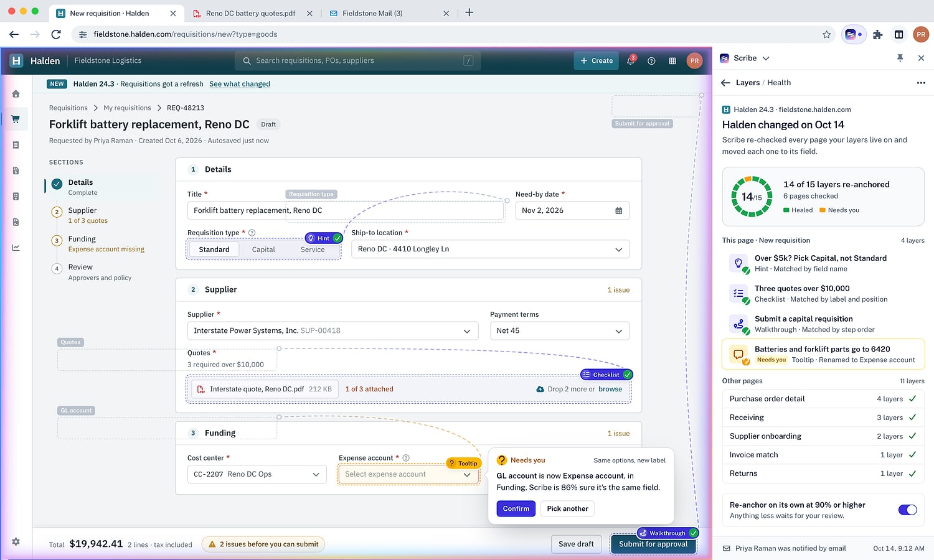The image size is (934, 560).
Task: Go back in browser history
Action: [x=14, y=34]
